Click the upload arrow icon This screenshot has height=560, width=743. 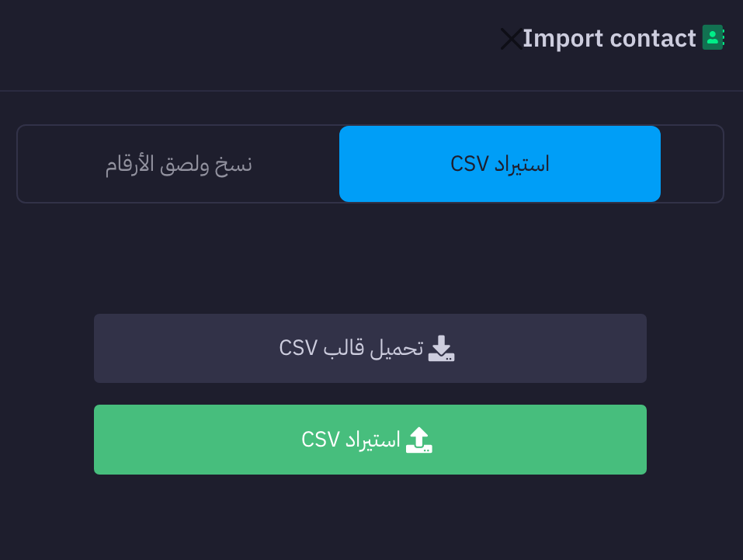419,440
